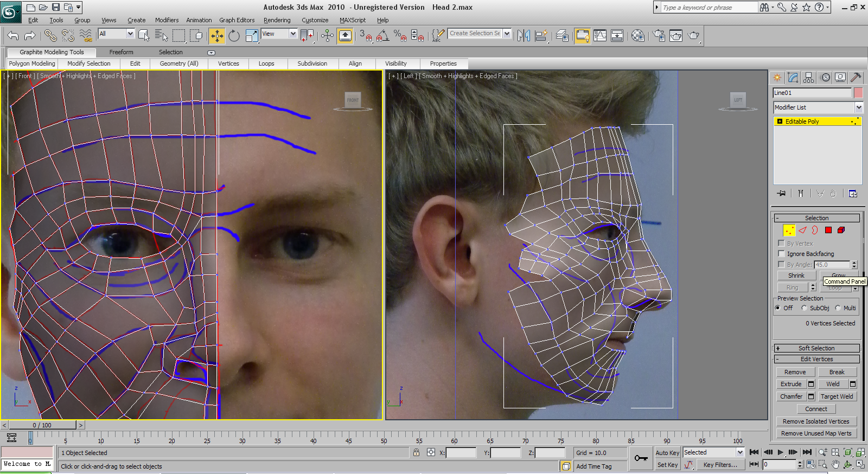Expand the Soft Selection rollout
The image size is (868, 474).
(x=816, y=348)
